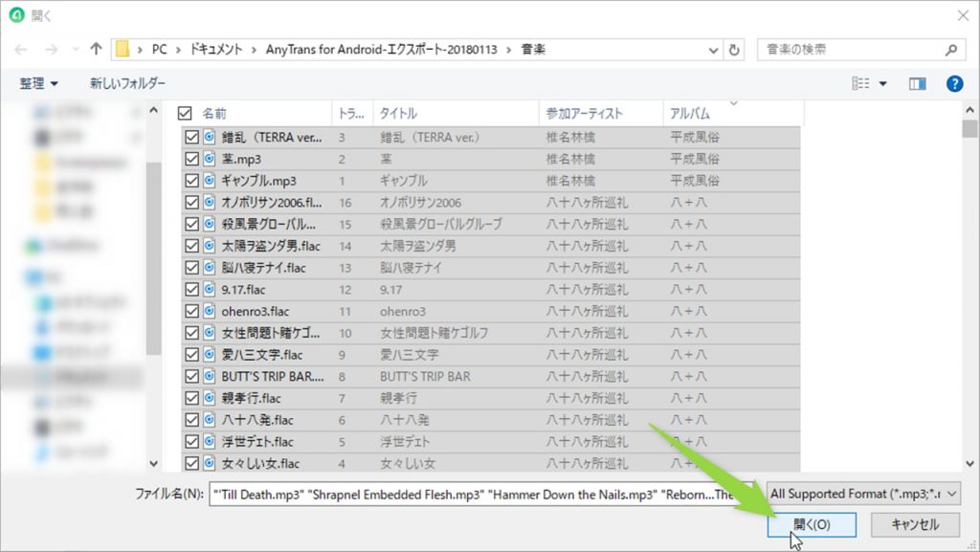This screenshot has height=552, width=980.
Task: Sort by the 参加アーティスト column header
Action: 584,113
